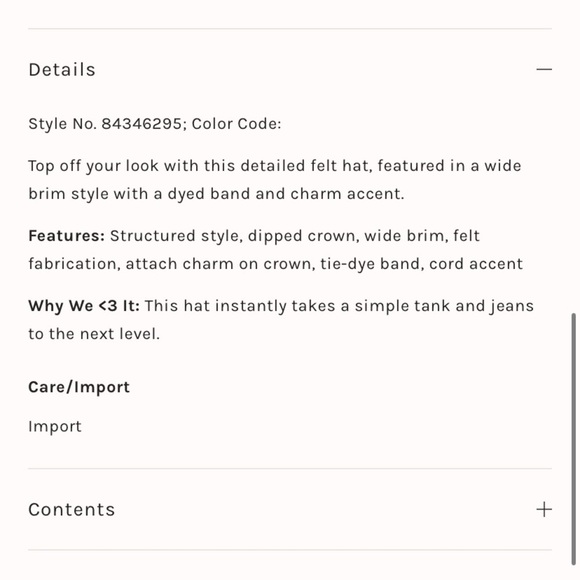Click the scrollbar track above the thumb
The image size is (580, 580).
pyautogui.click(x=573, y=155)
